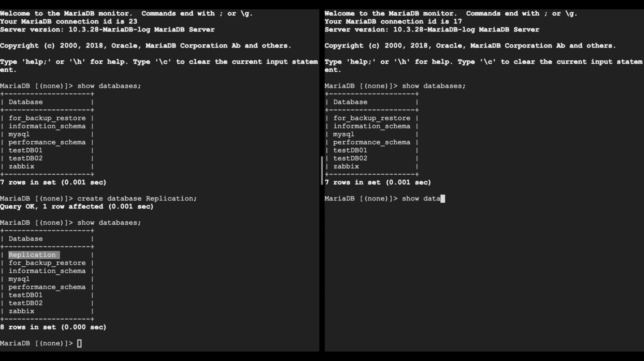Select the Database column header right
644x361 pixels.
pos(350,102)
